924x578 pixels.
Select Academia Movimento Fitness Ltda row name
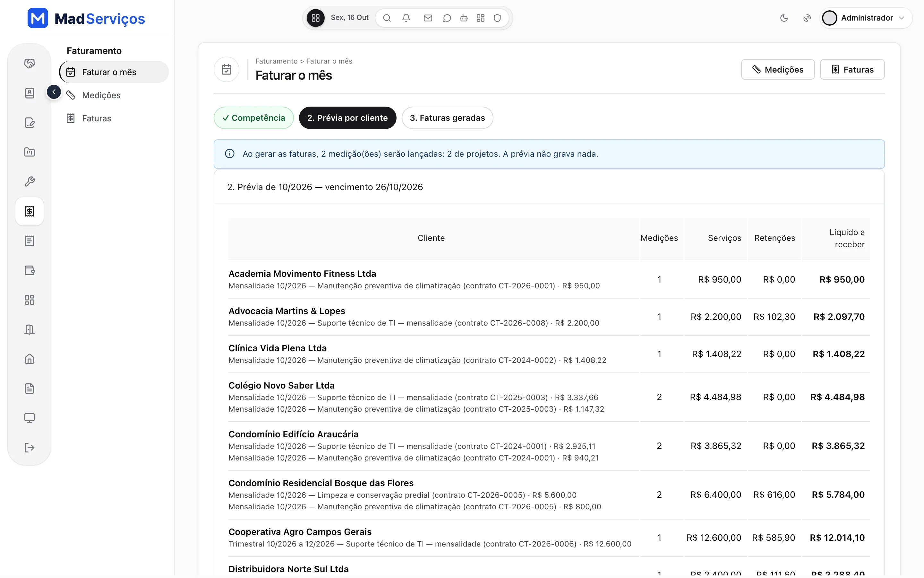(302, 274)
